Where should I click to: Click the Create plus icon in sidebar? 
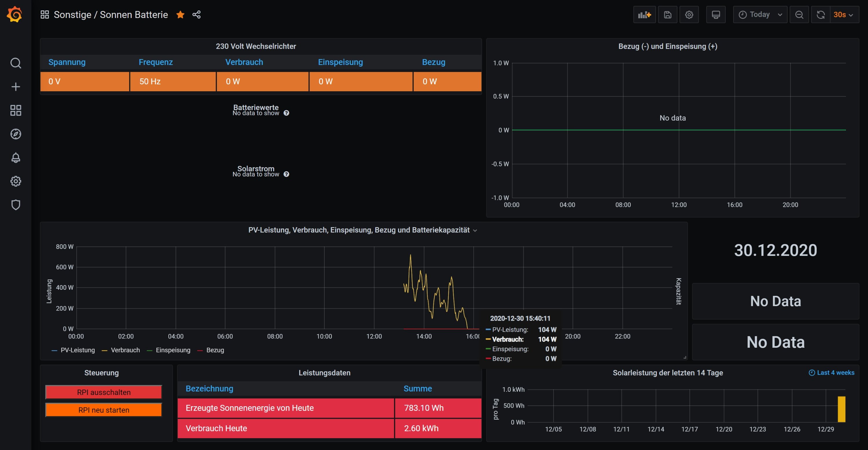[x=16, y=87]
